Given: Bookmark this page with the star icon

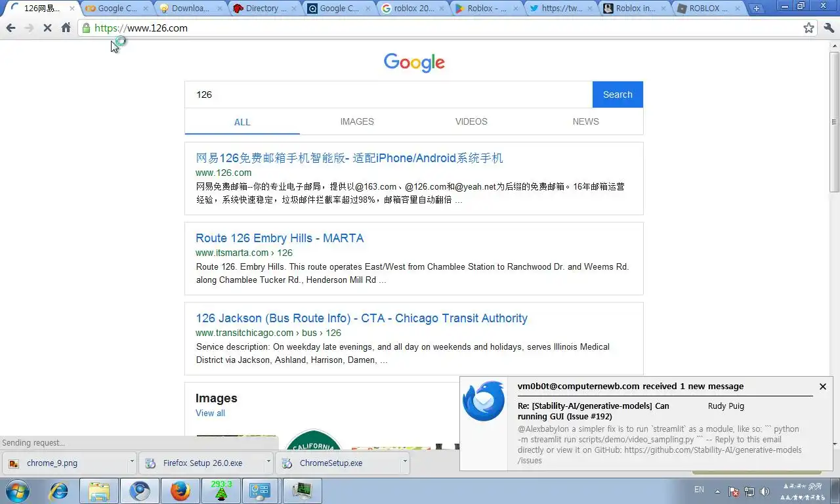Looking at the screenshot, I should click(808, 28).
